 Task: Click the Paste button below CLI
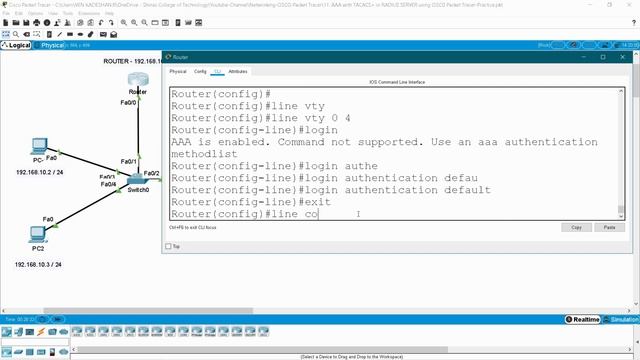(609, 227)
